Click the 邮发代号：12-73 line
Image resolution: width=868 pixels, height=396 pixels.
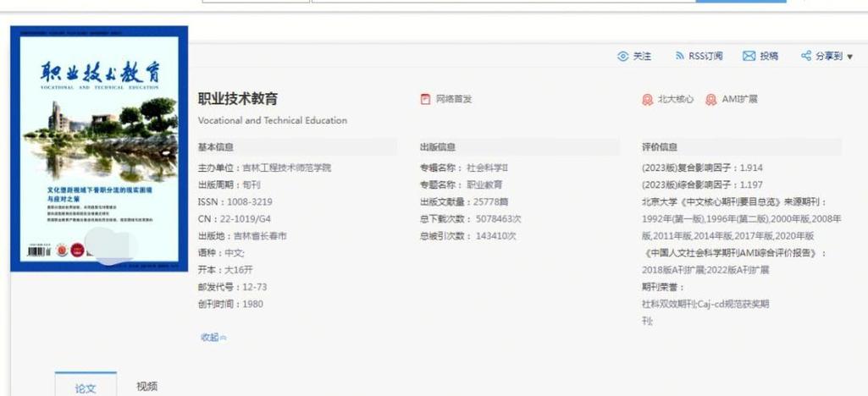(233, 287)
